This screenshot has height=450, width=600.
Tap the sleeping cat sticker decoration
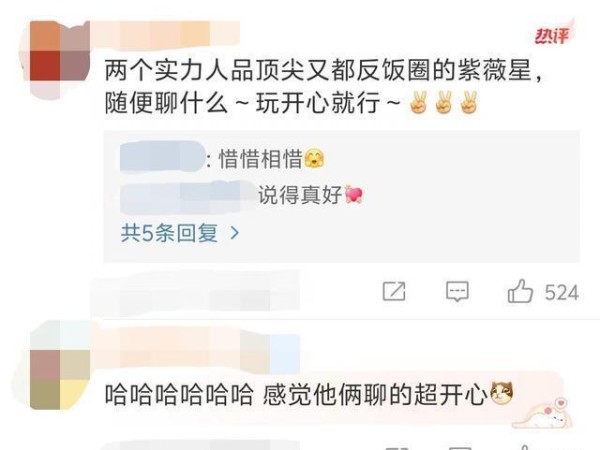click(x=543, y=413)
